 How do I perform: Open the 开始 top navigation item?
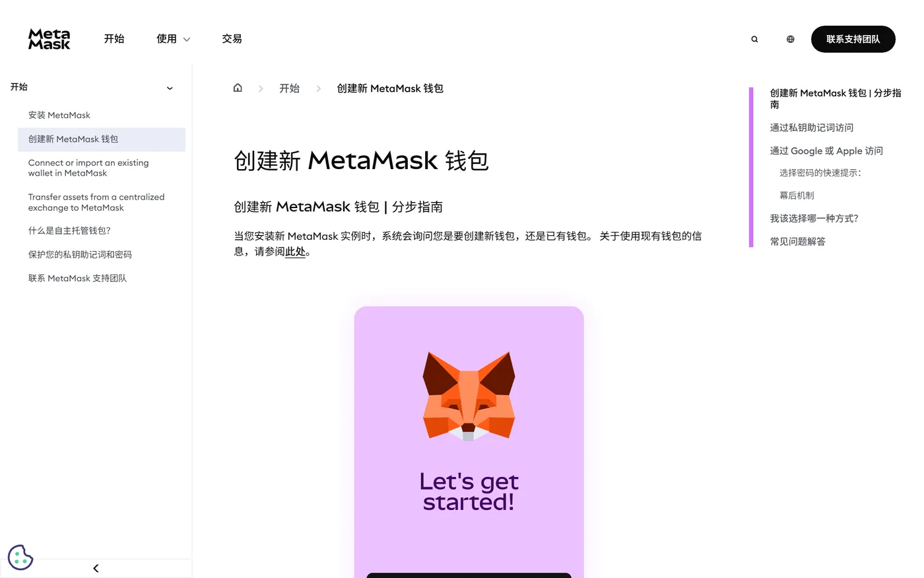tap(114, 39)
